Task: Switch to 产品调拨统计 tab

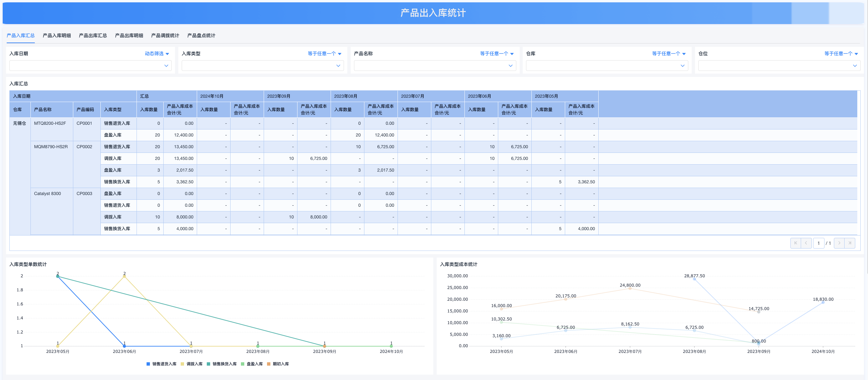Action: (165, 35)
